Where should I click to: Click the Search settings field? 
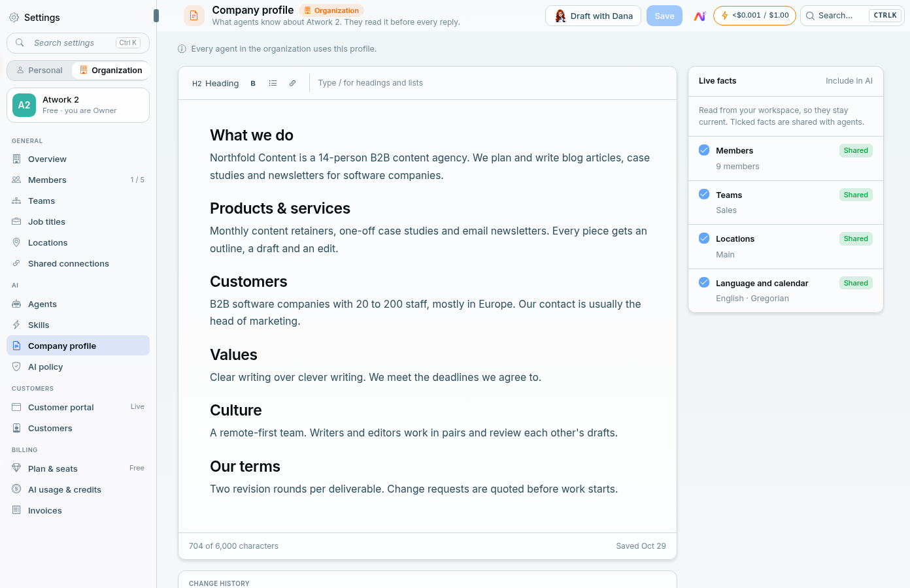tap(78, 43)
